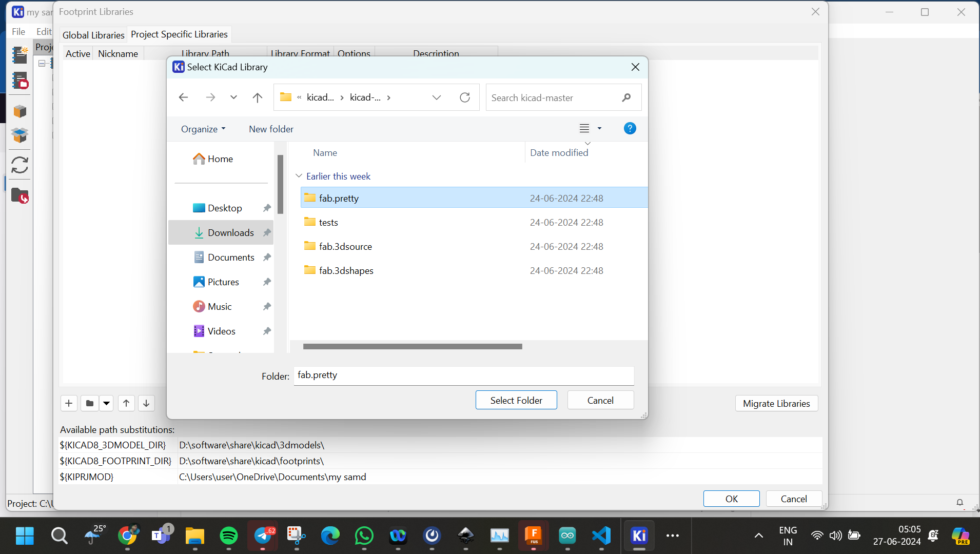Open the File menu in KiCad
The width and height of the screenshot is (980, 554).
tap(18, 31)
